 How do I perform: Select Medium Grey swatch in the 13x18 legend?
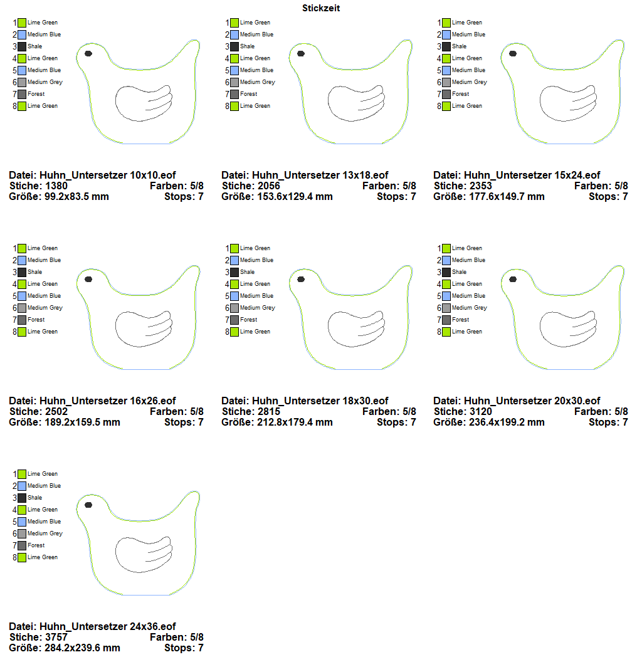coord(234,82)
